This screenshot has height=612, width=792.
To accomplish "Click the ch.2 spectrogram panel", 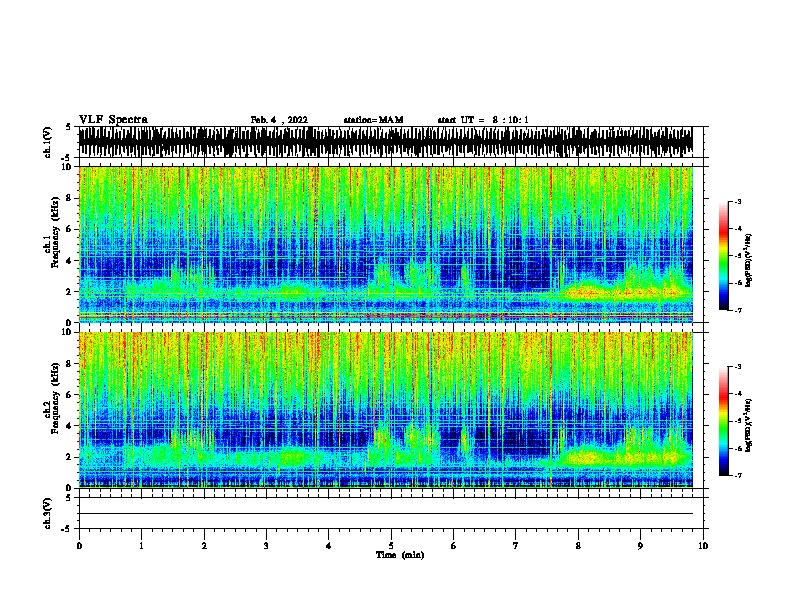I will coord(386,410).
